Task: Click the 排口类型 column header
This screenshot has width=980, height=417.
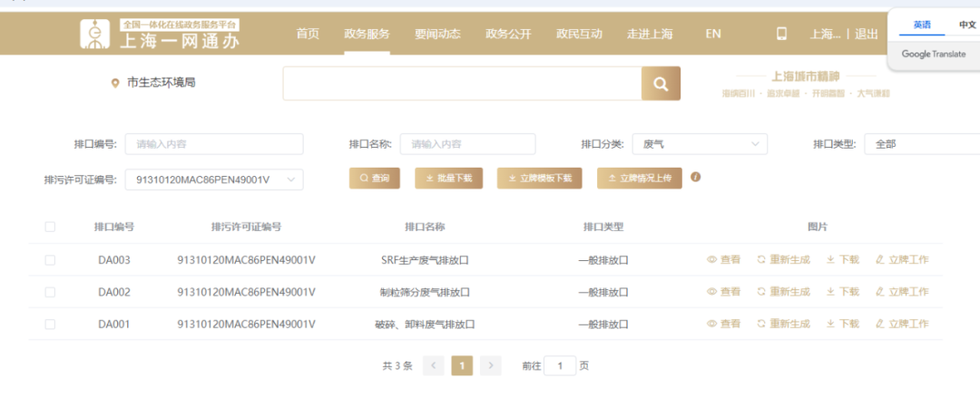Action: pyautogui.click(x=603, y=228)
